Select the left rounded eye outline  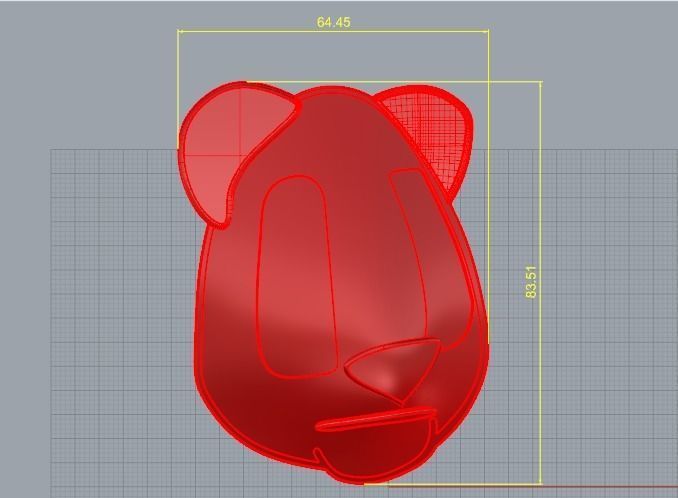pyautogui.click(x=297, y=277)
